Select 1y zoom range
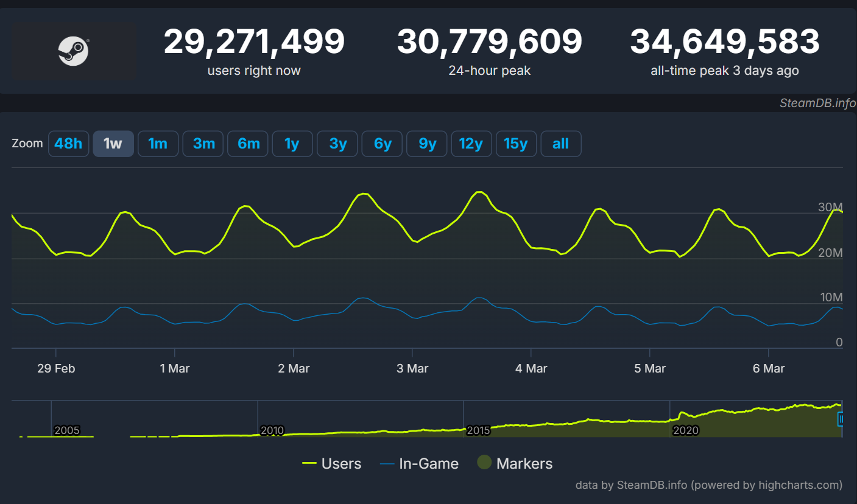857x504 pixels. [292, 144]
